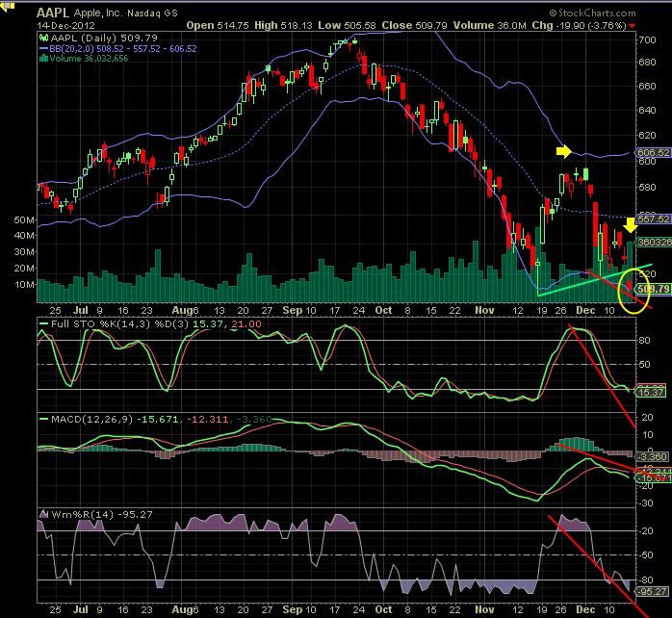This screenshot has height=618, width=672.
Task: Click the 'Apple, Inc.' company name
Action: 98,13
